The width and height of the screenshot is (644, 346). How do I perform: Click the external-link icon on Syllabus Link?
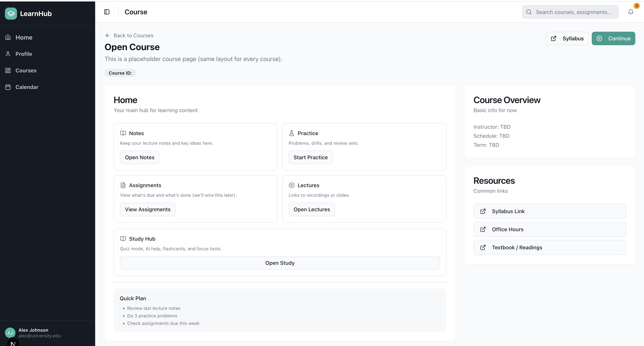point(483,211)
